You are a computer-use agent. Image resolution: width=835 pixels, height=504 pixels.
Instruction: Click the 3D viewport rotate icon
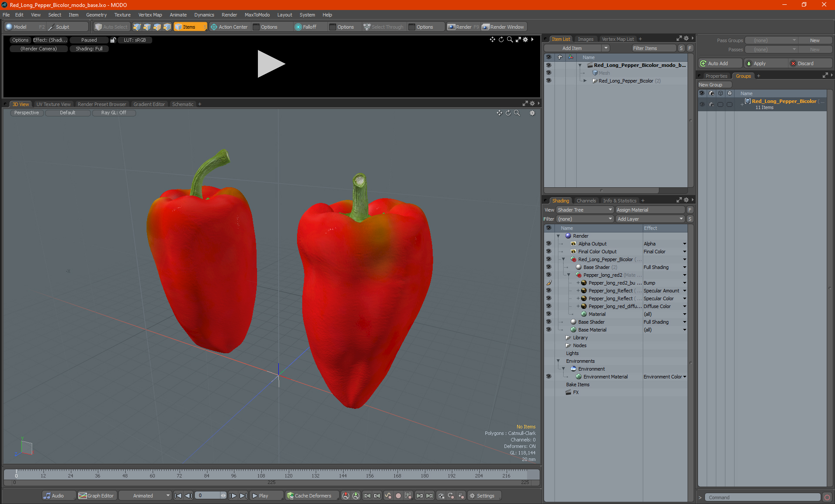click(x=508, y=113)
